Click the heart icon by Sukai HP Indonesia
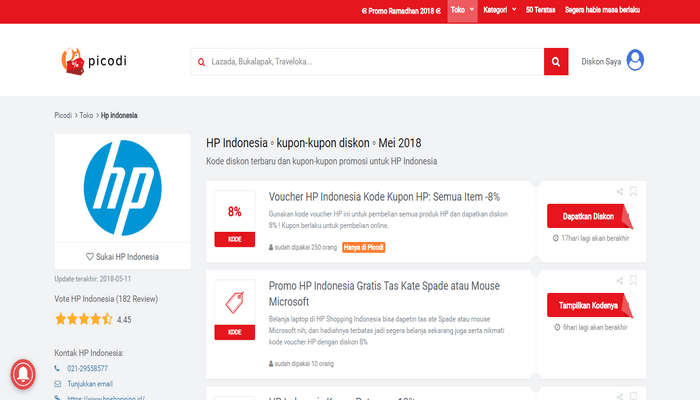The height and width of the screenshot is (400, 700). pyautogui.click(x=90, y=257)
